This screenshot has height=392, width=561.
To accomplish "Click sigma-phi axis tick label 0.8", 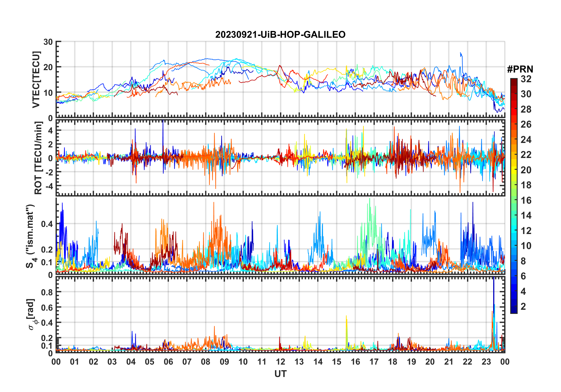I will [47, 292].
